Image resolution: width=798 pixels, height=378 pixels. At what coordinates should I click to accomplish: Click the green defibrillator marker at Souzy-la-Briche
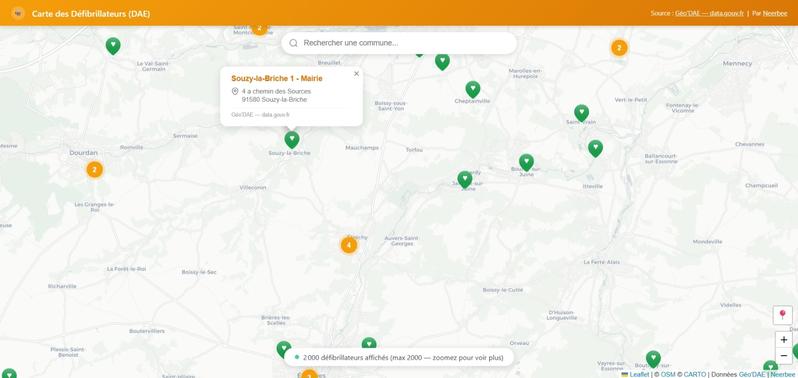coord(292,139)
